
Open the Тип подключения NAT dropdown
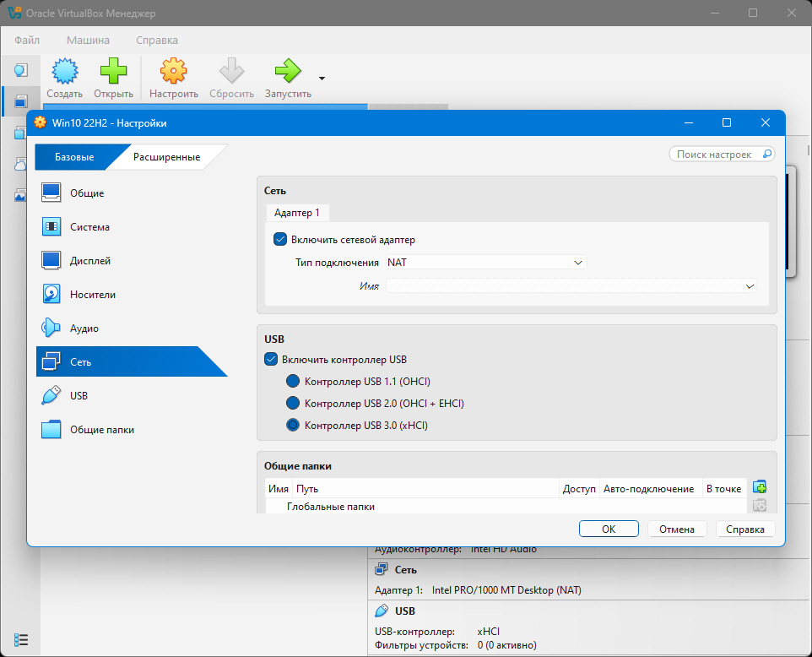click(x=486, y=262)
